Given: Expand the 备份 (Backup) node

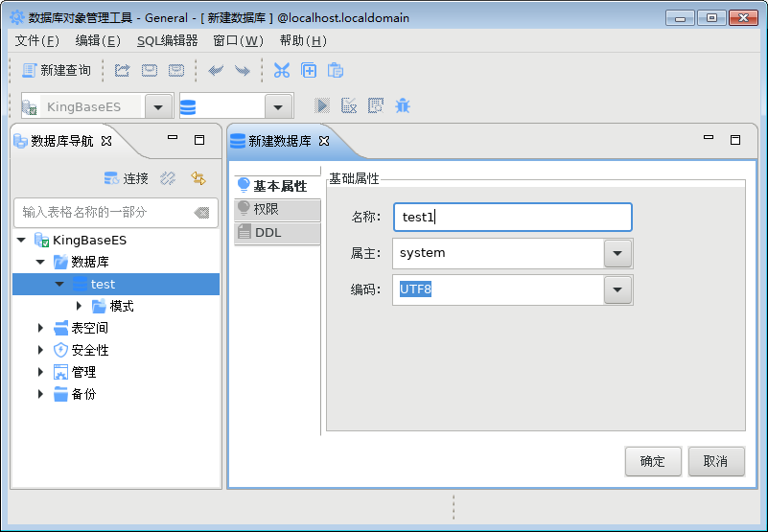Looking at the screenshot, I should (x=40, y=394).
